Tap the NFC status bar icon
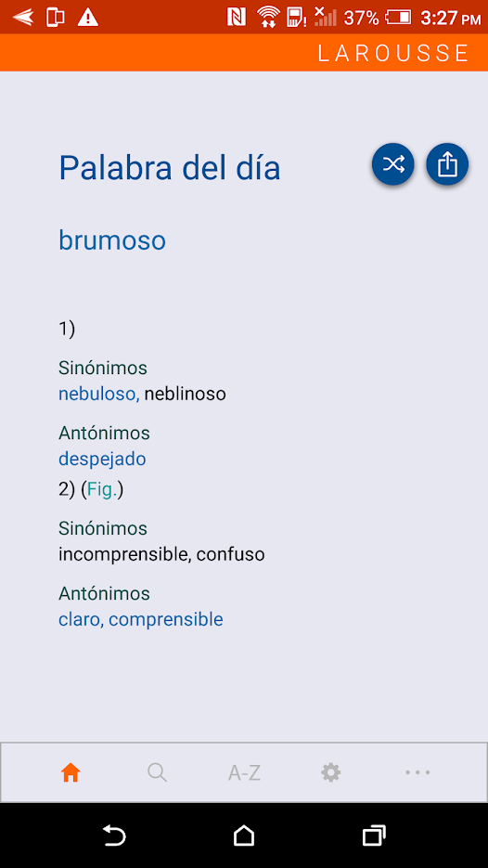This screenshot has height=868, width=488. 237,18
